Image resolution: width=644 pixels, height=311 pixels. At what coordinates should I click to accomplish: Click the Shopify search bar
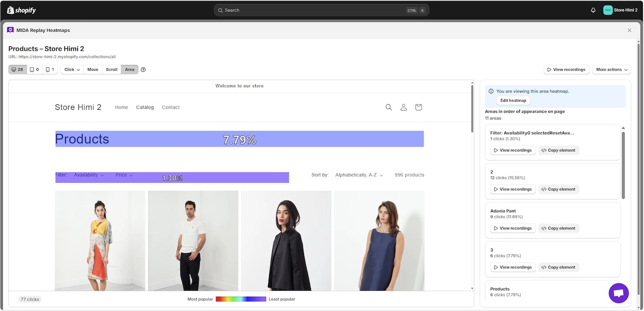[x=321, y=10]
